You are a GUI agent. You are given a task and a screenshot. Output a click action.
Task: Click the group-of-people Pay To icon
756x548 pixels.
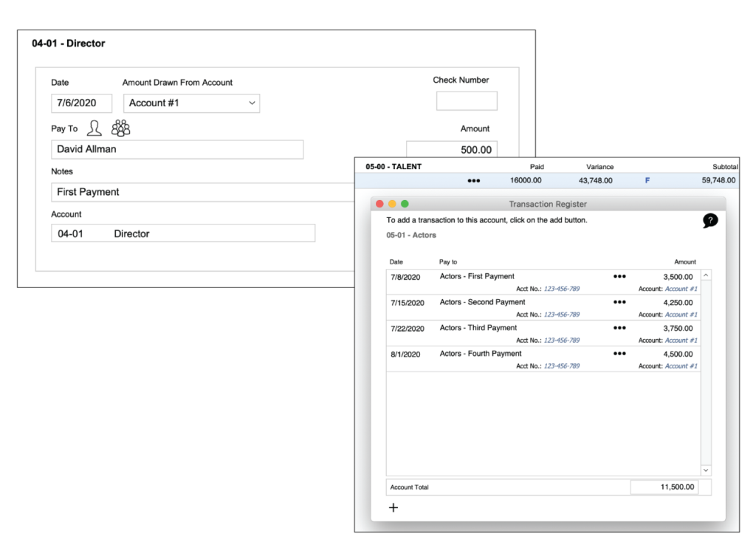click(x=120, y=128)
